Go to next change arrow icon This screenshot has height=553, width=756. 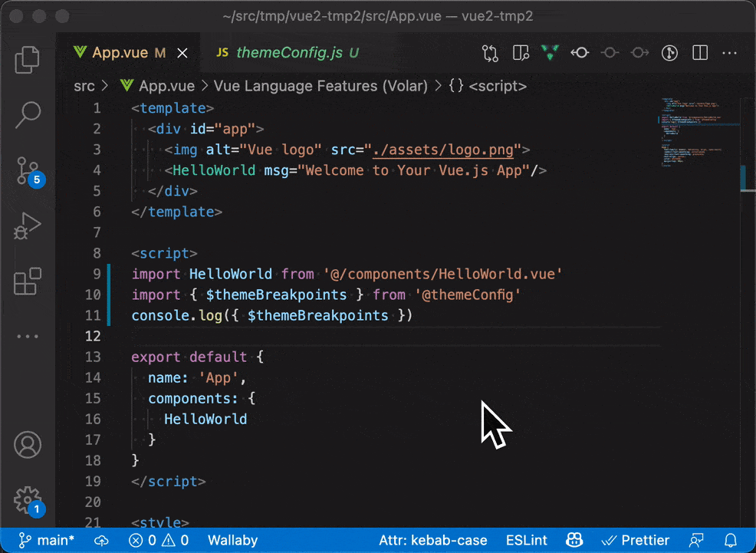639,53
